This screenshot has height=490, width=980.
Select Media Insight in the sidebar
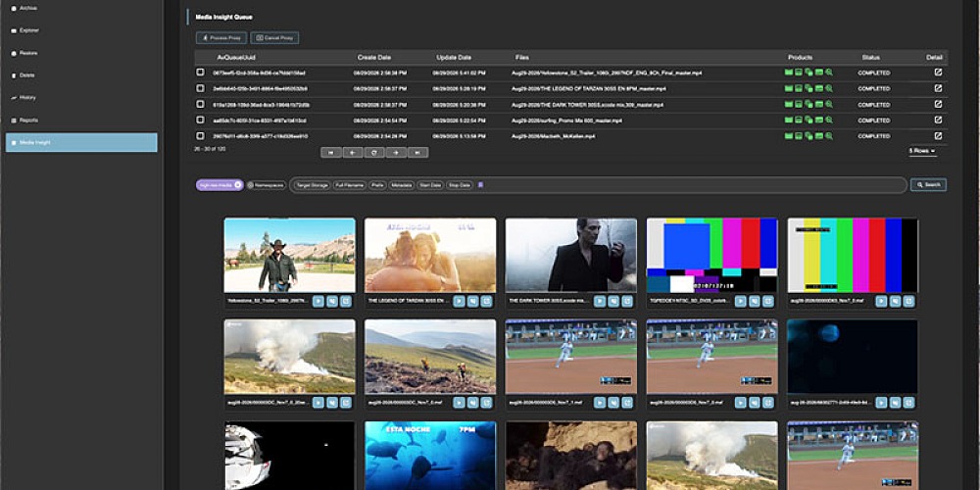pos(81,142)
